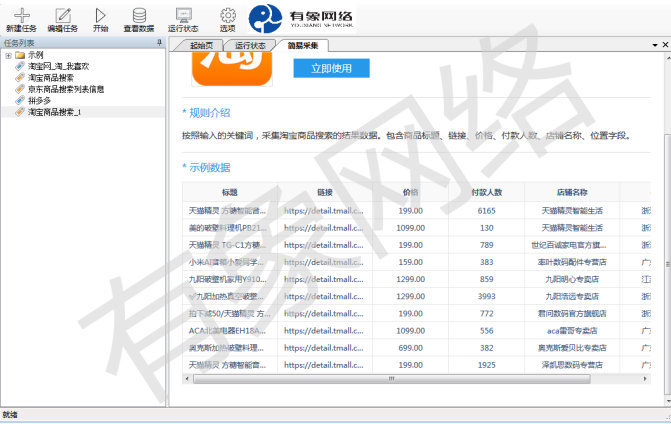Screen dimensions: 671x424
Task: Open 选项 gear settings
Action: [x=228, y=16]
